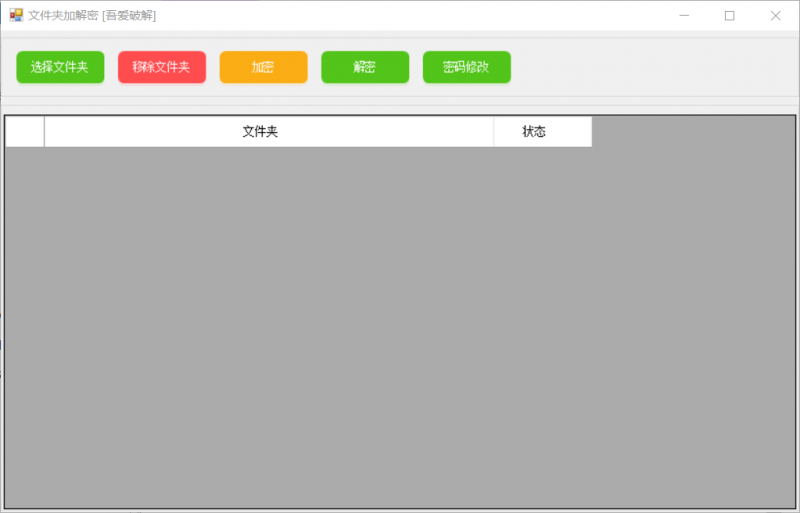800x513 pixels.
Task: Close the 文件夹加解密 window
Action: pos(775,15)
